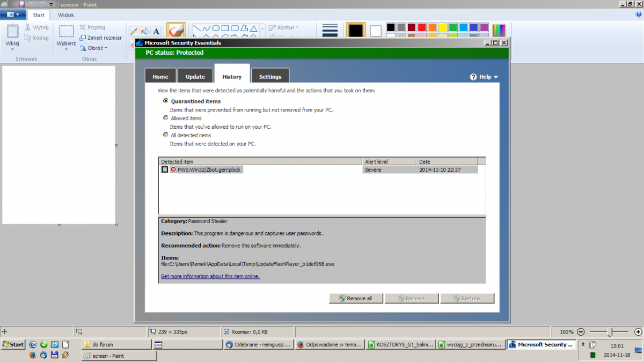Image resolution: width=644 pixels, height=362 pixels.
Task: Switch to the Home tab
Action: click(x=160, y=77)
